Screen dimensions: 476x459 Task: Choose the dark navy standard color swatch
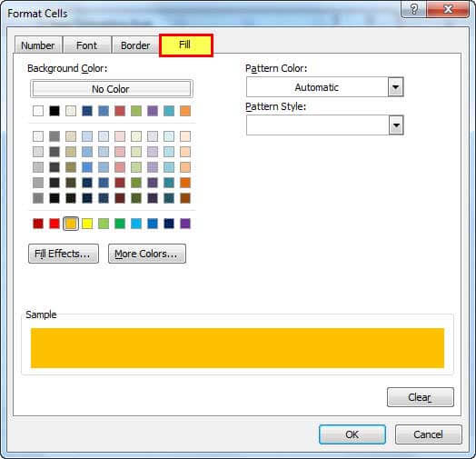click(169, 224)
